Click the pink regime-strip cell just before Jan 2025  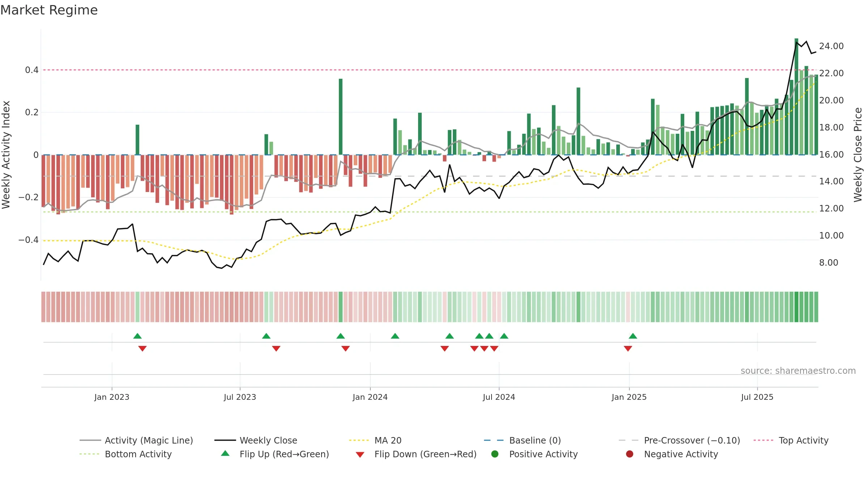tap(628, 307)
